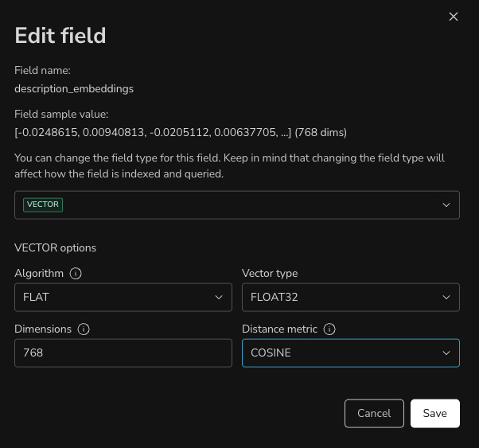Click the Edit field title
Image resolution: width=479 pixels, height=448 pixels.
60,36
